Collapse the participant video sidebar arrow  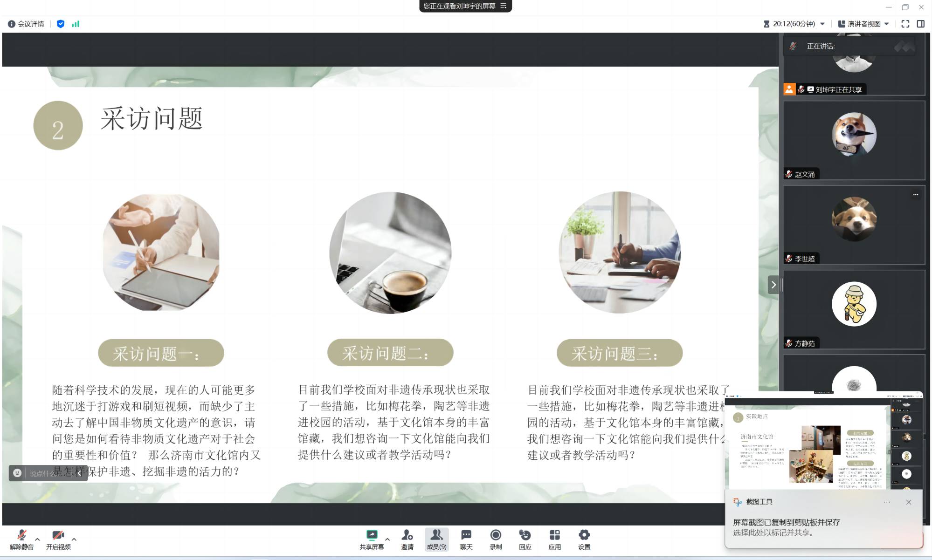coord(773,285)
